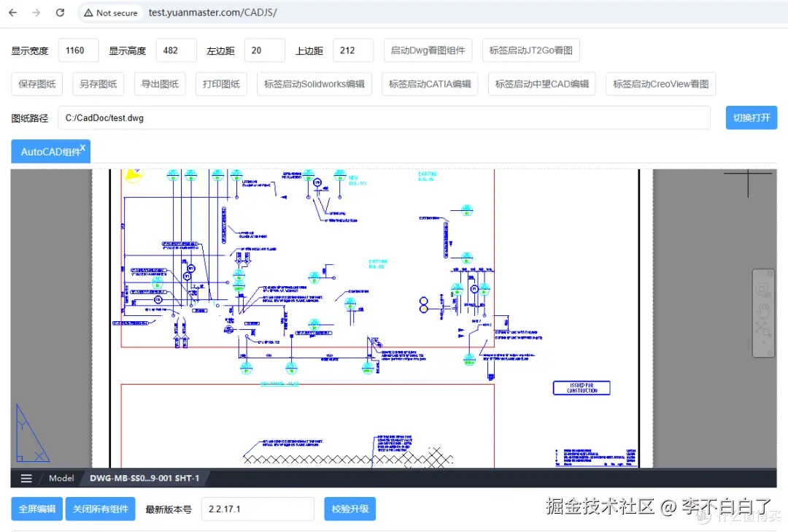Switch to the Model layout tab
The image size is (788, 532).
pyautogui.click(x=61, y=478)
